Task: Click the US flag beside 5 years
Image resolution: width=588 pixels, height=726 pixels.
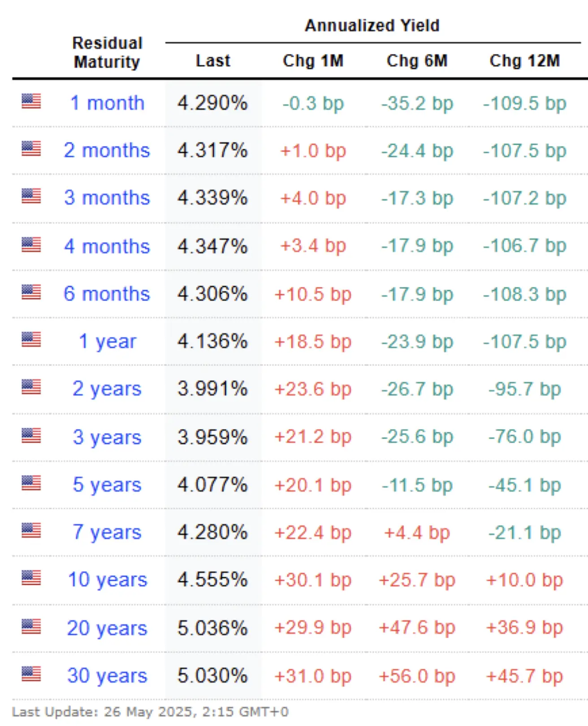Action: coord(31,483)
